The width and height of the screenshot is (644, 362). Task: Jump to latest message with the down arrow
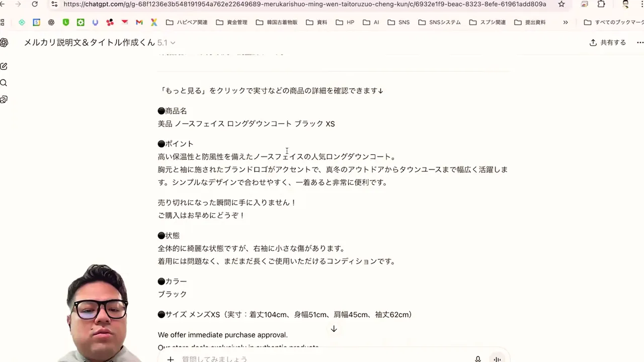(334, 329)
